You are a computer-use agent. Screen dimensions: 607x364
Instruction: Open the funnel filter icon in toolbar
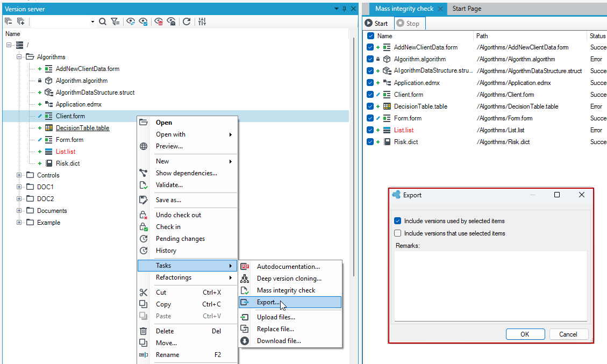[x=115, y=22]
